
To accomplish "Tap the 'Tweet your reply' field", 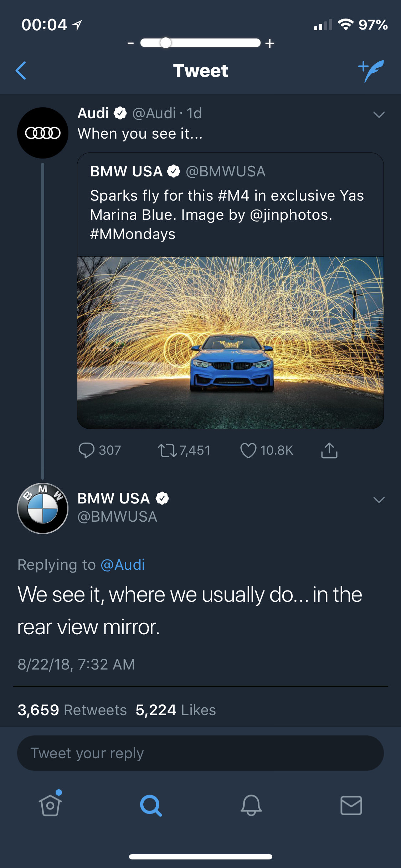I will [200, 753].
